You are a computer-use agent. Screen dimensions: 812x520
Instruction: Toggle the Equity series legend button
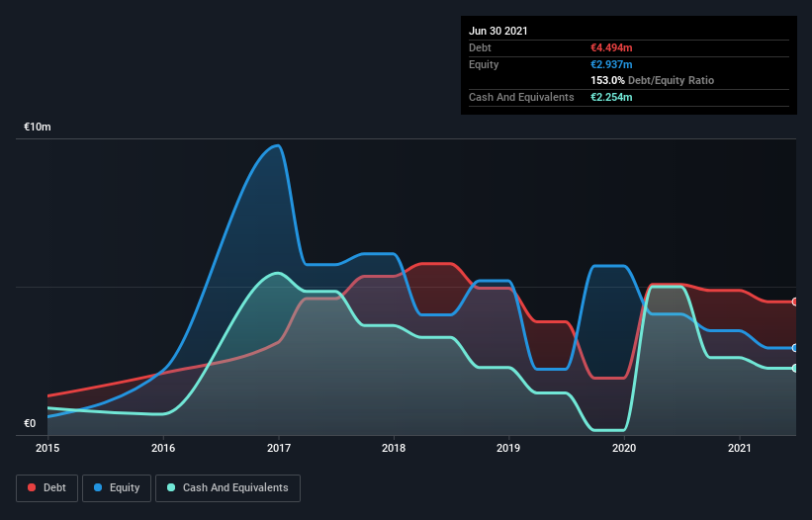117,488
